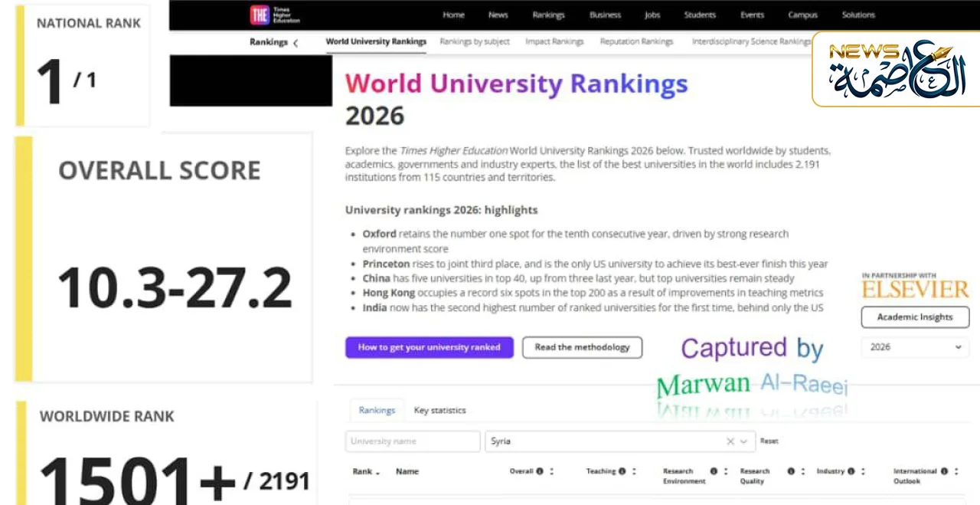Click the info icon beside Industry column

tap(851, 471)
